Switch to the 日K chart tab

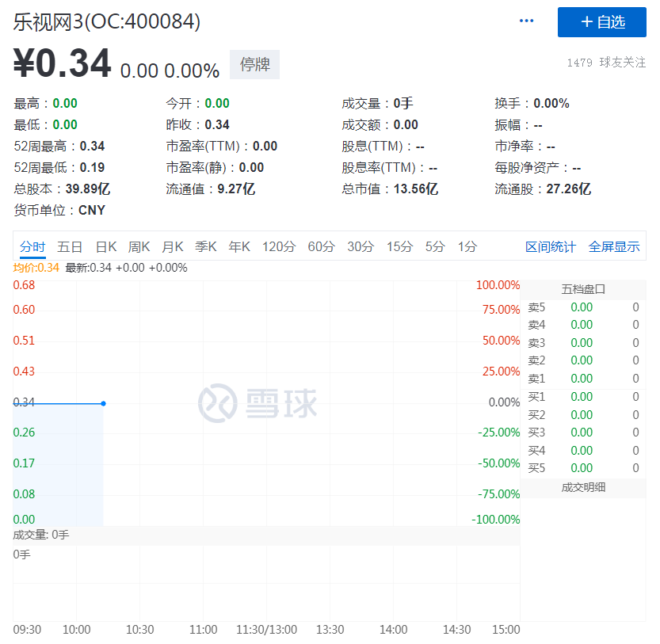click(106, 246)
